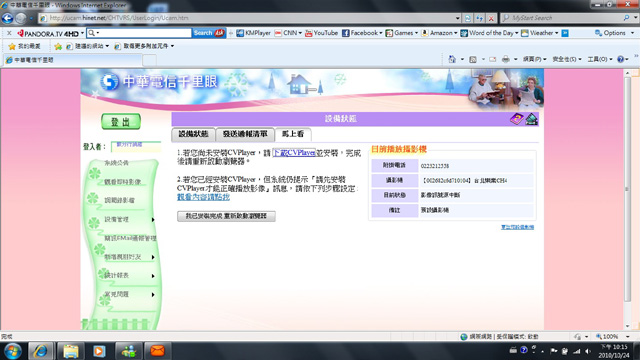The image size is (640, 360).
Task: Open the zoom level 100% dropdown
Action: tap(628, 337)
